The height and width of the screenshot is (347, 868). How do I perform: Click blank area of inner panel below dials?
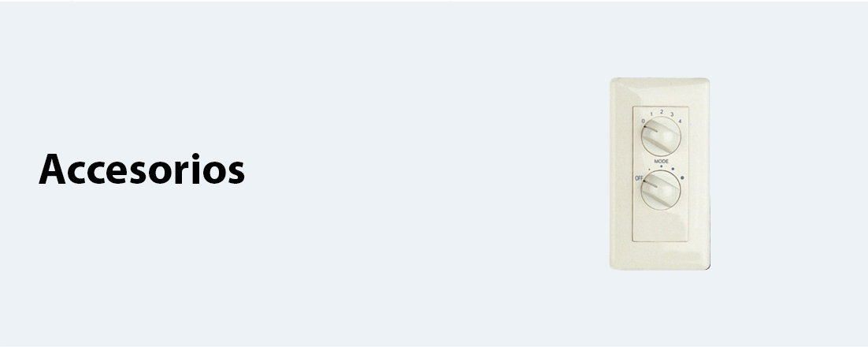(660, 226)
